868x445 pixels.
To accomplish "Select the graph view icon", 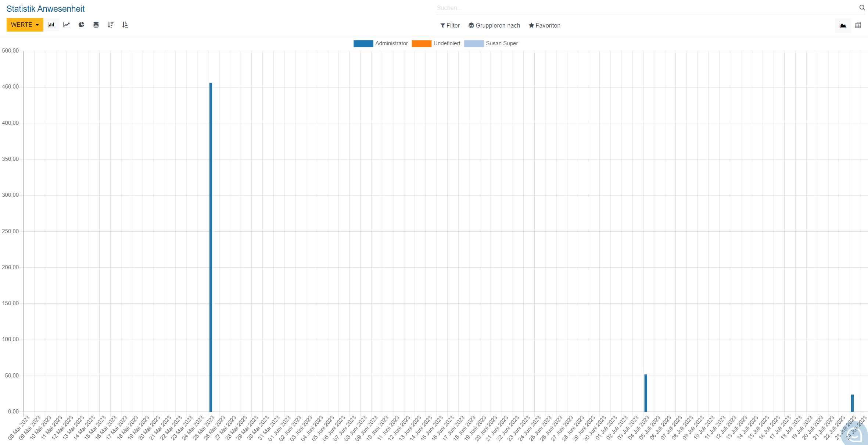I will [843, 25].
